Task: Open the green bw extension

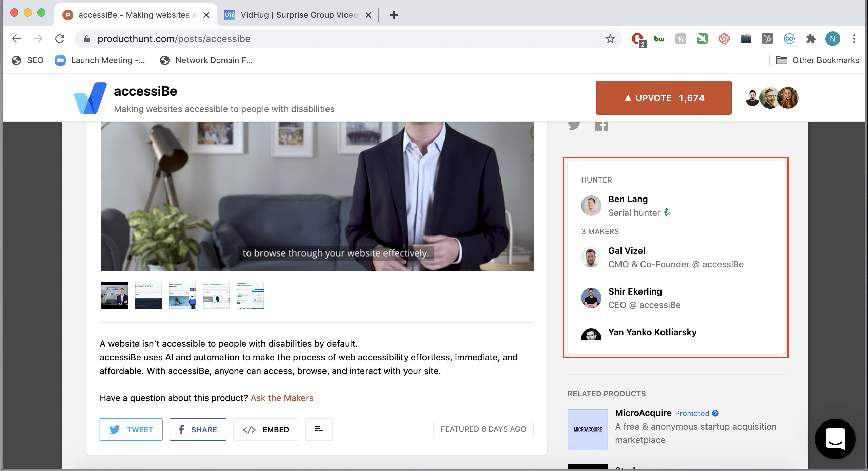Action: (659, 39)
